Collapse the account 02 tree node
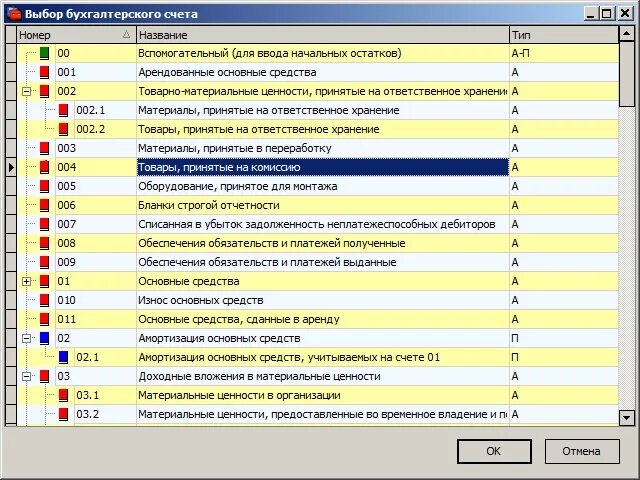The image size is (640, 480). click(27, 338)
